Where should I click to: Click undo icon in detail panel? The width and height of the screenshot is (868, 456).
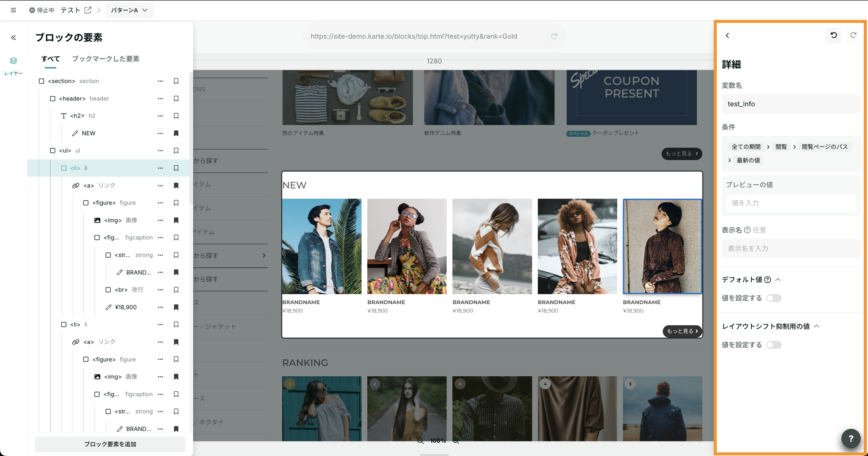point(834,35)
